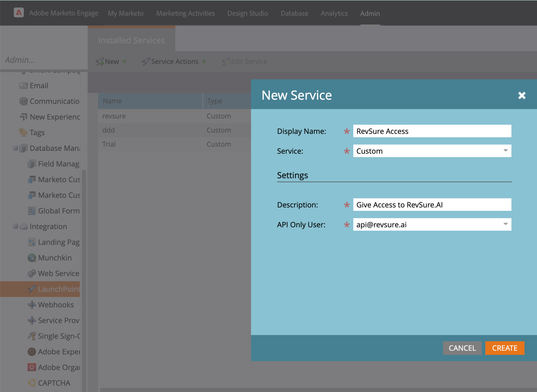The width and height of the screenshot is (537, 392).
Task: Click the CAPTCHA icon in the sidebar
Action: [x=32, y=383]
